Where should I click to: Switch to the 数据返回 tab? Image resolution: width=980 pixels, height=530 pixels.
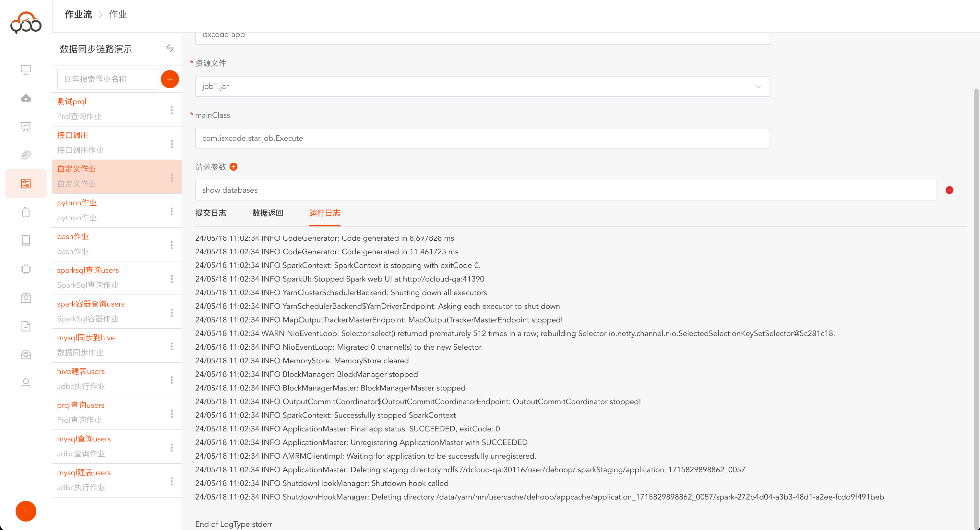pos(268,213)
